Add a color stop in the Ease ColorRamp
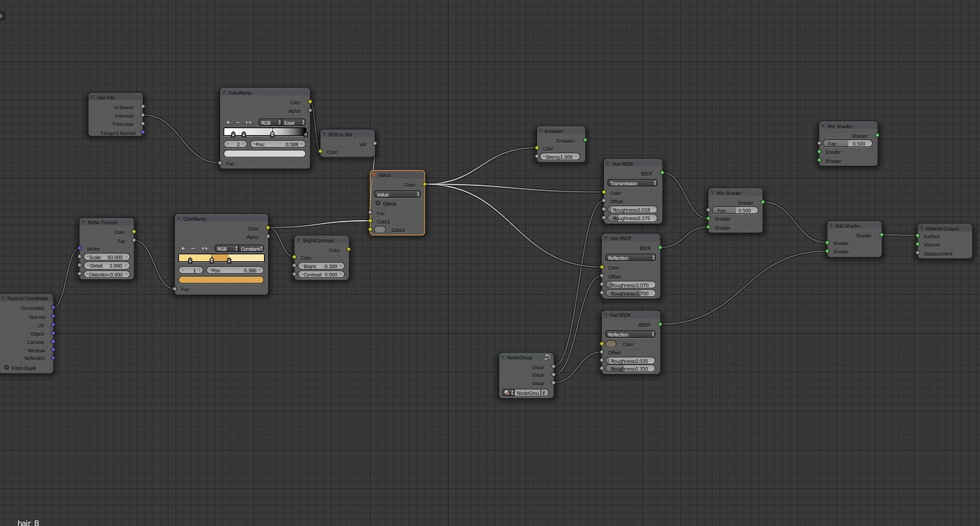 click(228, 123)
